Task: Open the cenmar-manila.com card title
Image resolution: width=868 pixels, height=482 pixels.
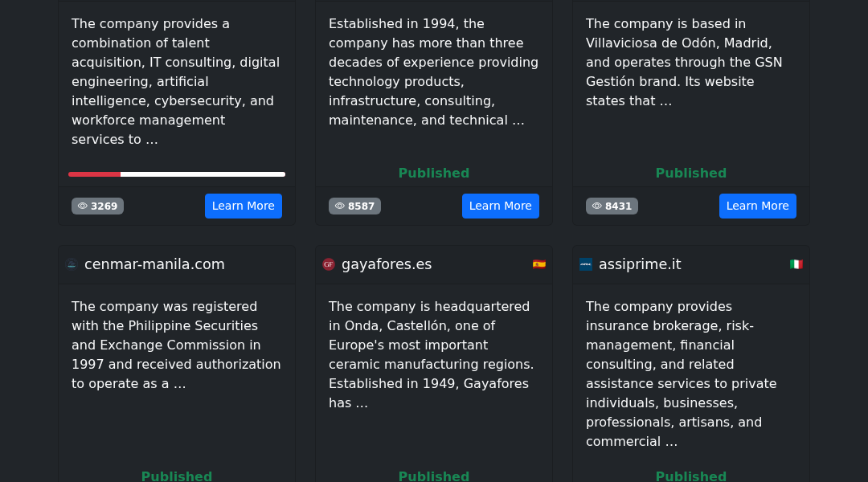Action: click(x=154, y=264)
